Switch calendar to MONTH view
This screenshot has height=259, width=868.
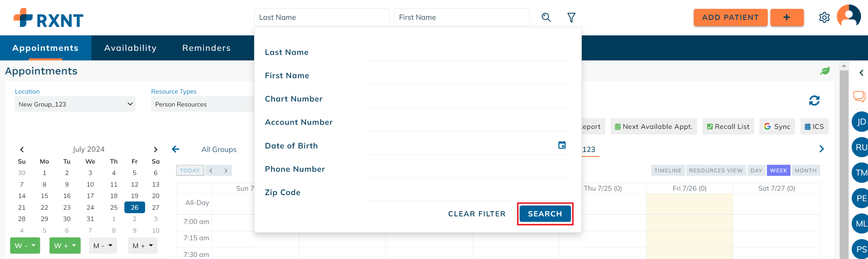tap(805, 170)
